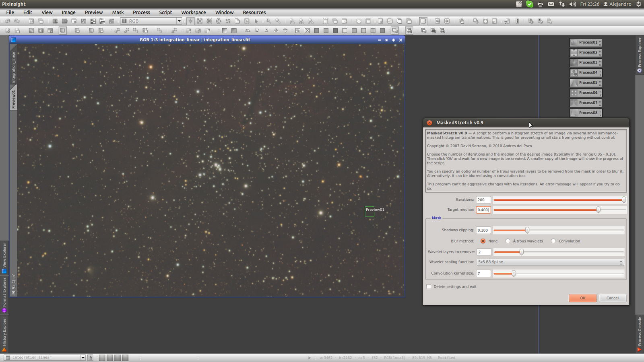This screenshot has height=362, width=644.
Task: Click the zoom out magnifier icon
Action: tap(278, 21)
